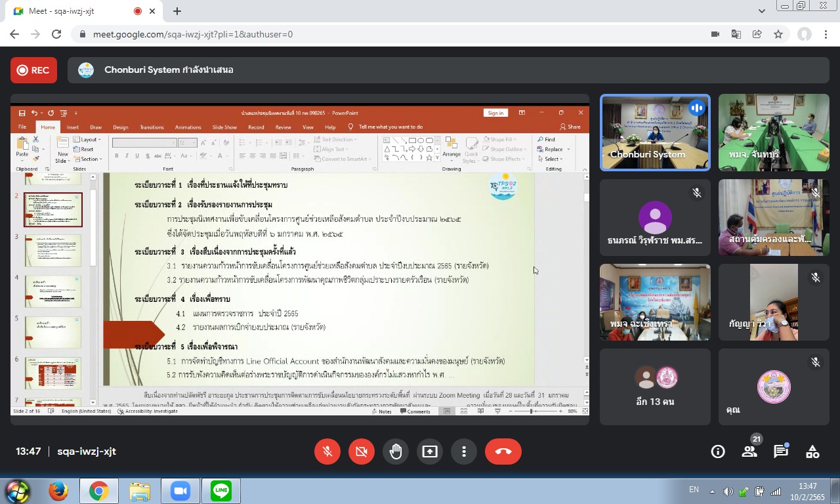Open the LINE app from taskbar
The image size is (840, 504).
(220, 491)
